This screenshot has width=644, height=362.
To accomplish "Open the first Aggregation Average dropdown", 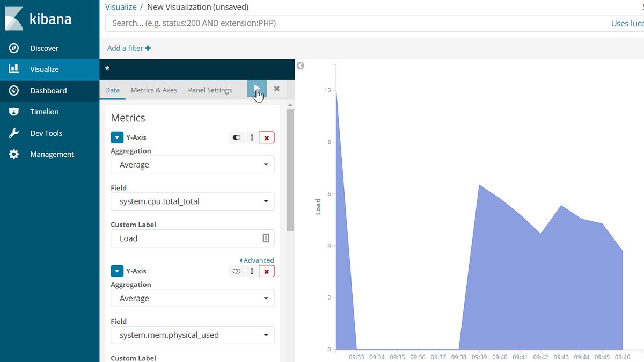I will 192,165.
